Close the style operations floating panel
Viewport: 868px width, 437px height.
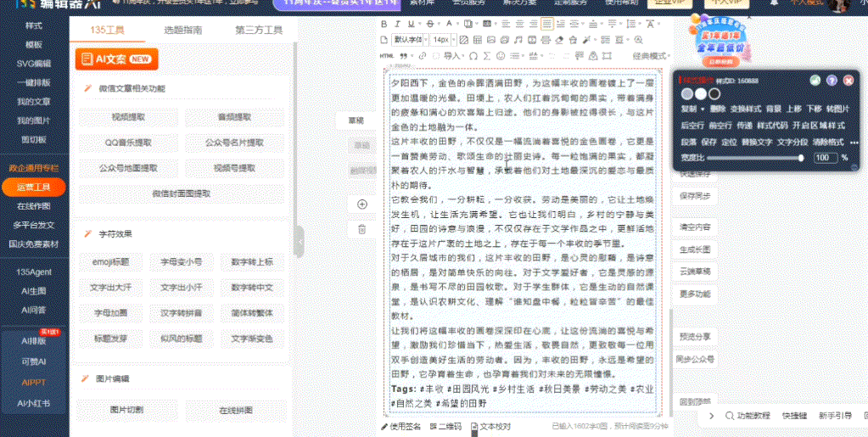tap(850, 81)
